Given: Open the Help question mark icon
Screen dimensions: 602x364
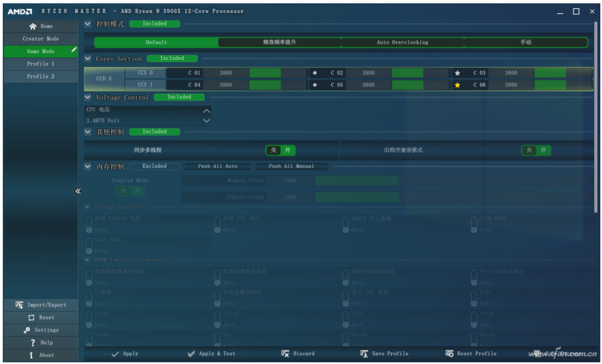Looking at the screenshot, I should coord(33,342).
